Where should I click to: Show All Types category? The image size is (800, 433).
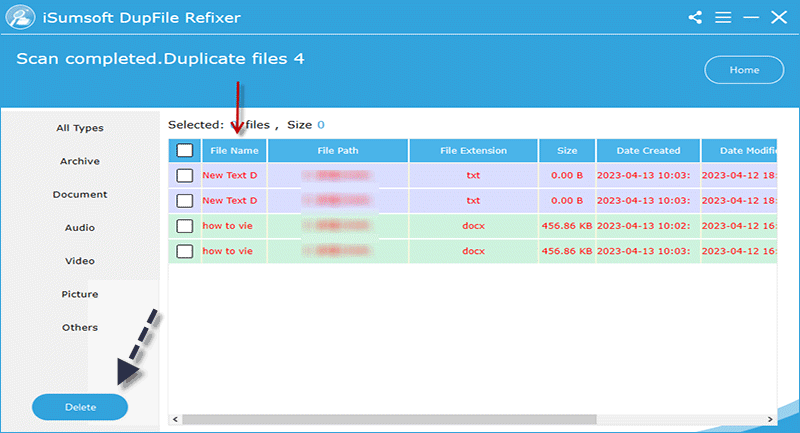click(x=80, y=128)
